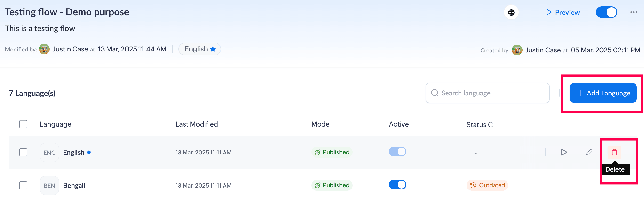644x206 pixels.
Task: Click the globe language icon
Action: 511,12
